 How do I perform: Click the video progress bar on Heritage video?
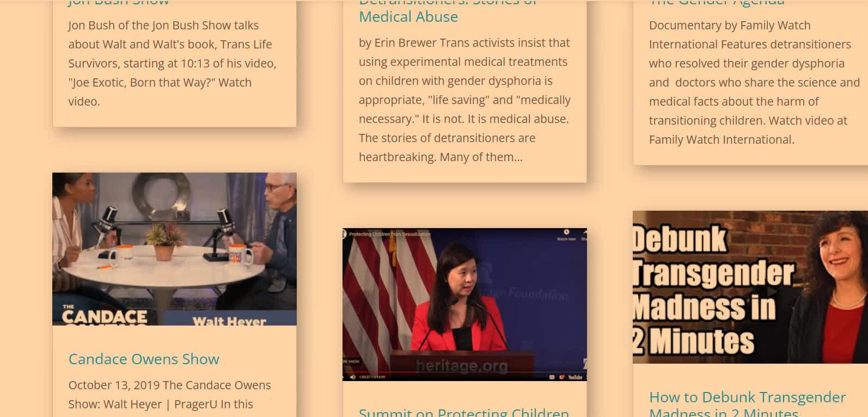coord(464,372)
